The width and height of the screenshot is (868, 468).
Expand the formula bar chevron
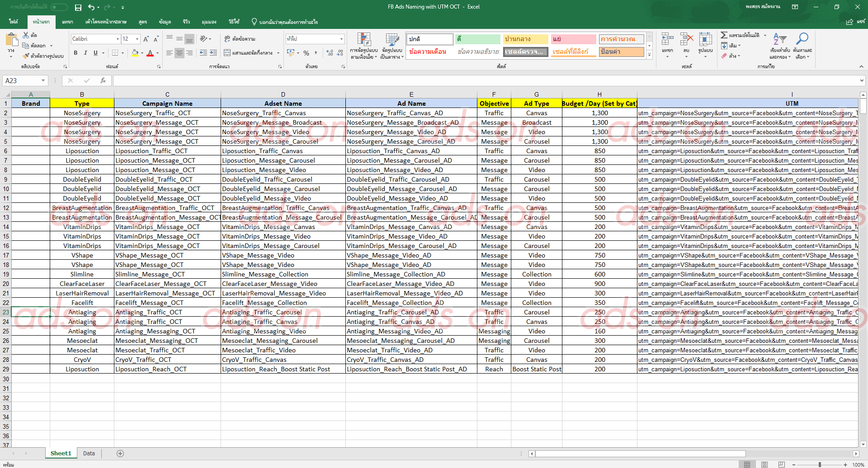862,80
